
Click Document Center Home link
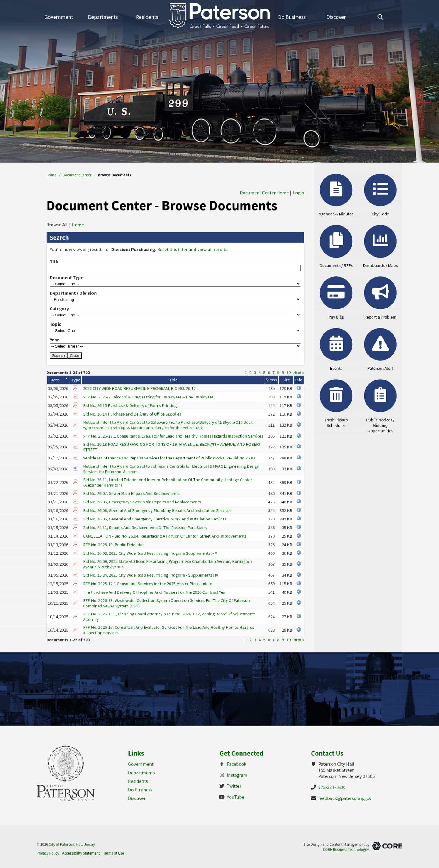(x=264, y=193)
